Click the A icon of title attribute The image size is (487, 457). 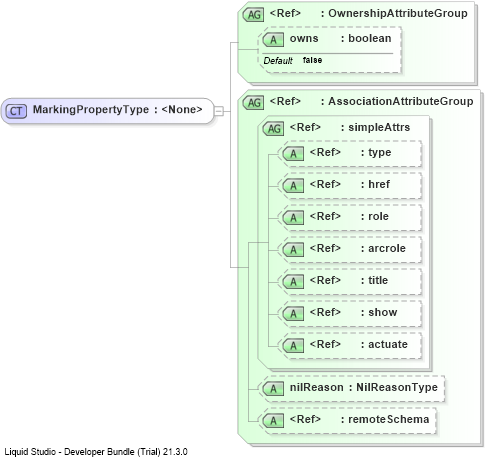coord(293,282)
